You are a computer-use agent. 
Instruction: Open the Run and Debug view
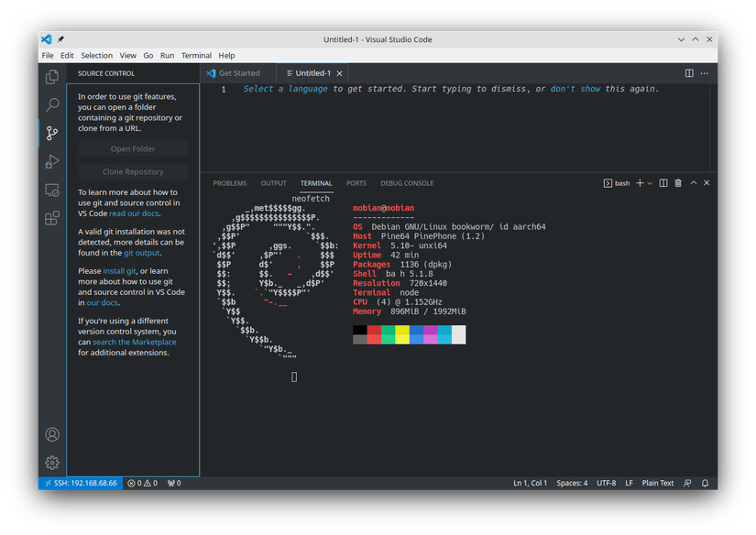click(x=52, y=161)
